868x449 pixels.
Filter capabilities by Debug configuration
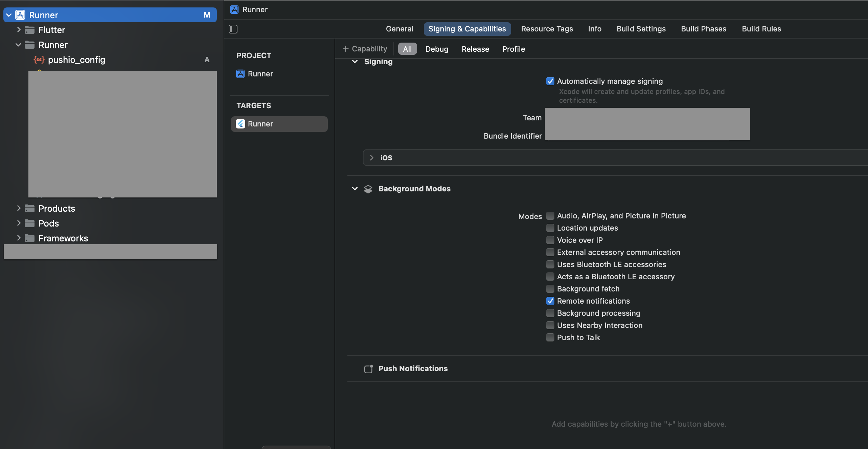(437, 49)
